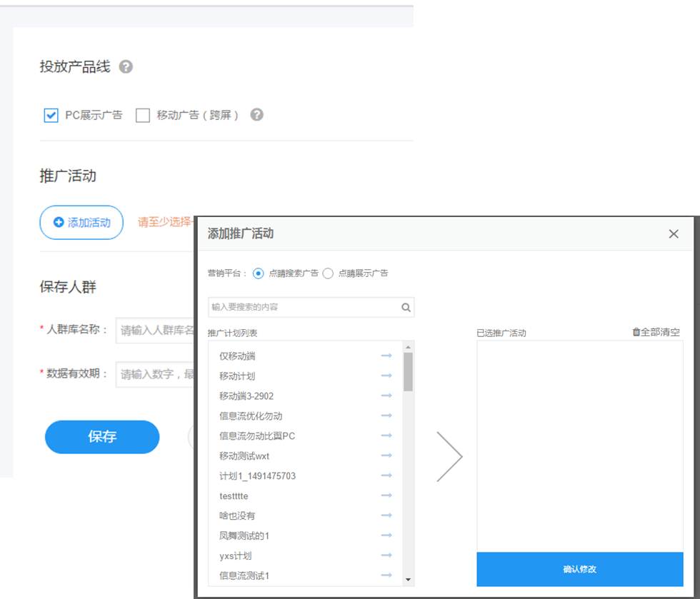
Task: Enable the 移动广告（跨屏） checkbox
Action: (x=142, y=114)
